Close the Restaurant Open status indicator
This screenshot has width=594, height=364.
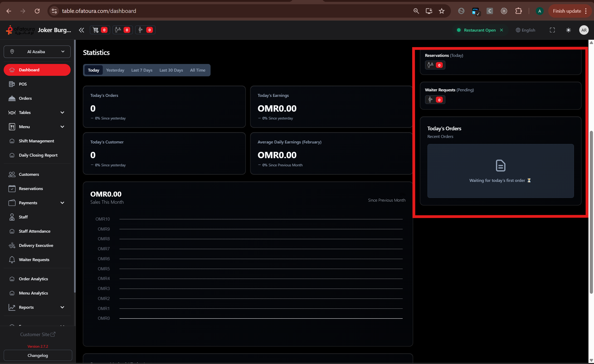click(x=502, y=30)
